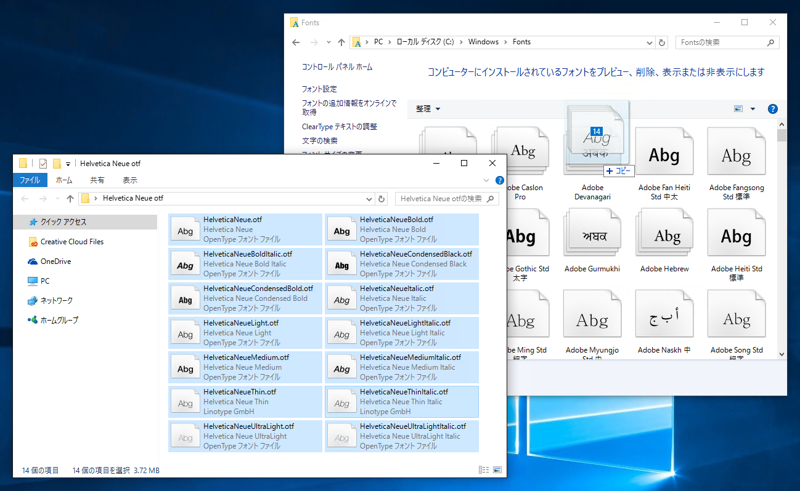The width and height of the screenshot is (800, 491).
Task: Select Adobe Fangsong Std font
Action: [736, 163]
